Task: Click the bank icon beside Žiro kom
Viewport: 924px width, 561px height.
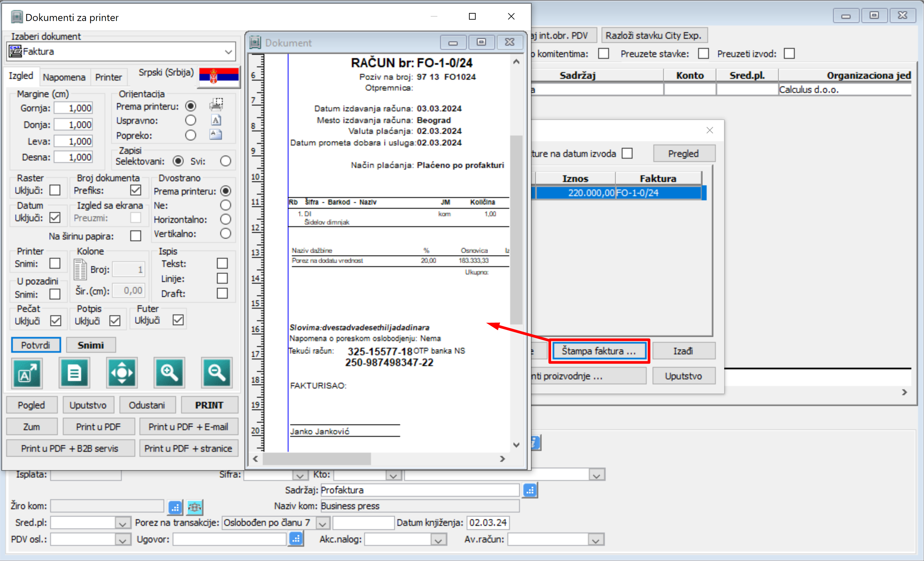Action: [x=195, y=507]
